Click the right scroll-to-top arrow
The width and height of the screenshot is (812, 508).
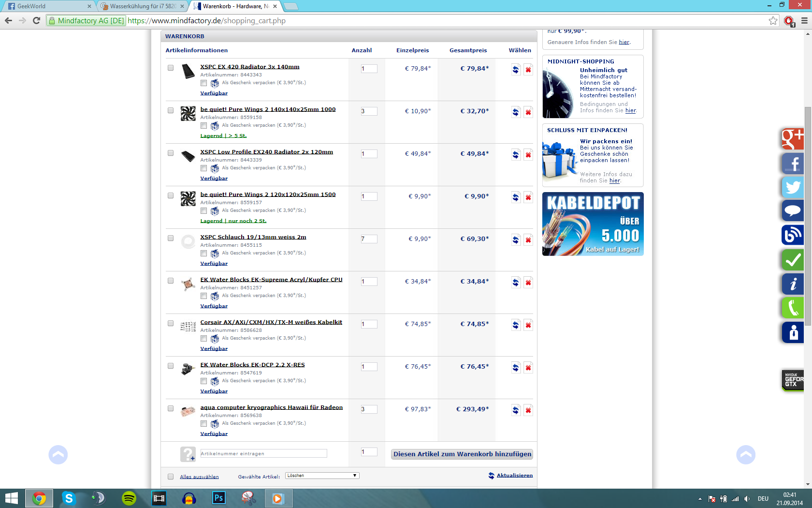(746, 454)
